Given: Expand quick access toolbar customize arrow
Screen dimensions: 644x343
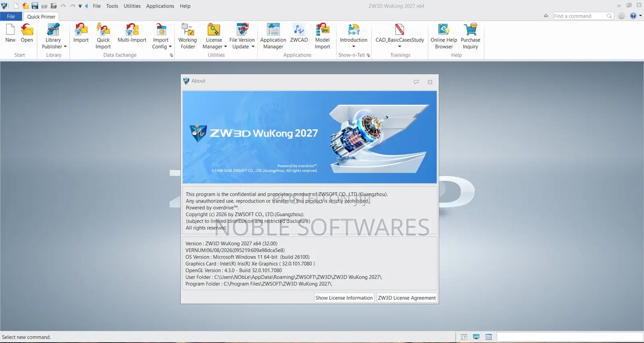Looking at the screenshot, I should (x=80, y=6).
